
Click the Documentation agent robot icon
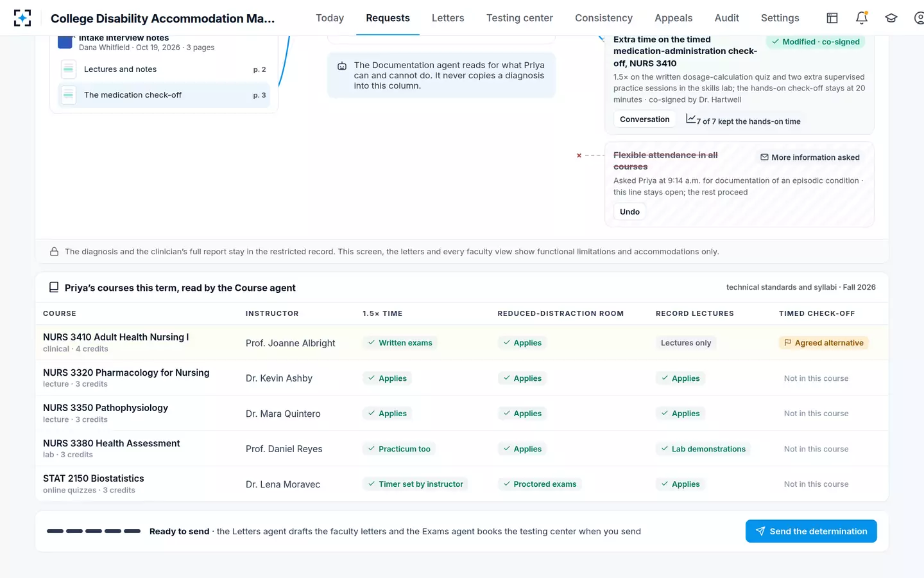pos(342,66)
